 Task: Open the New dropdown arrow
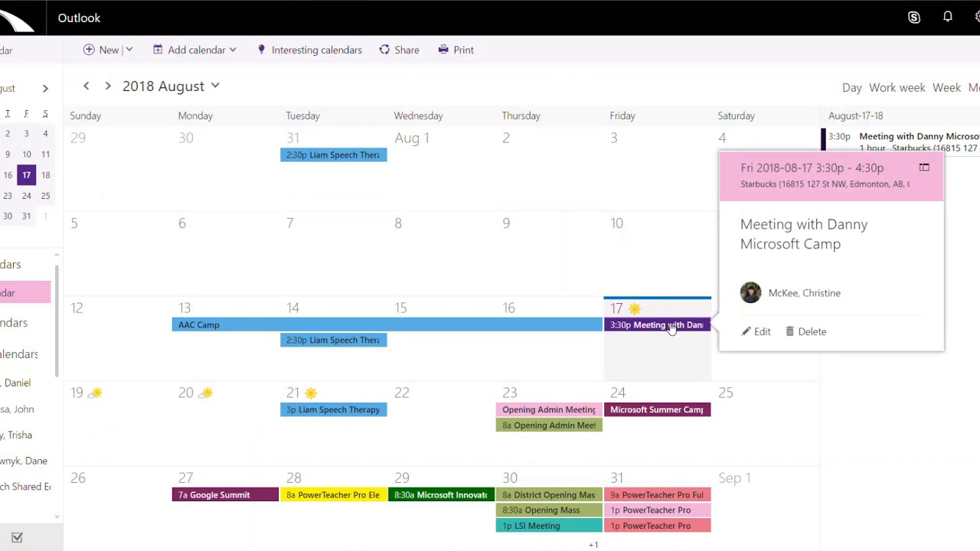coord(129,50)
